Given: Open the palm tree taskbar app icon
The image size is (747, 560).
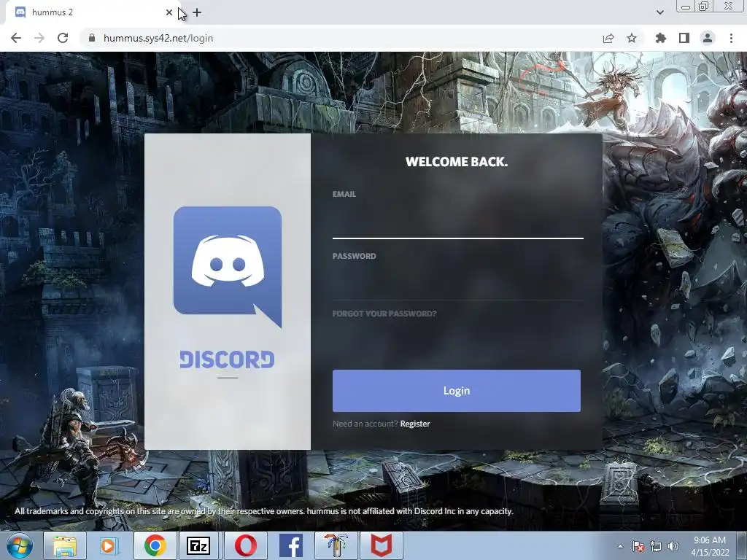Looking at the screenshot, I should (336, 545).
